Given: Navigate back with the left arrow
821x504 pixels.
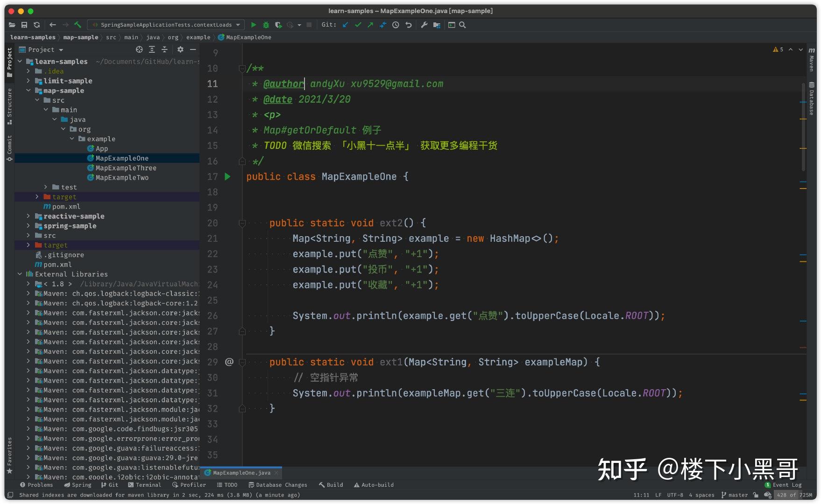Looking at the screenshot, I should (53, 25).
